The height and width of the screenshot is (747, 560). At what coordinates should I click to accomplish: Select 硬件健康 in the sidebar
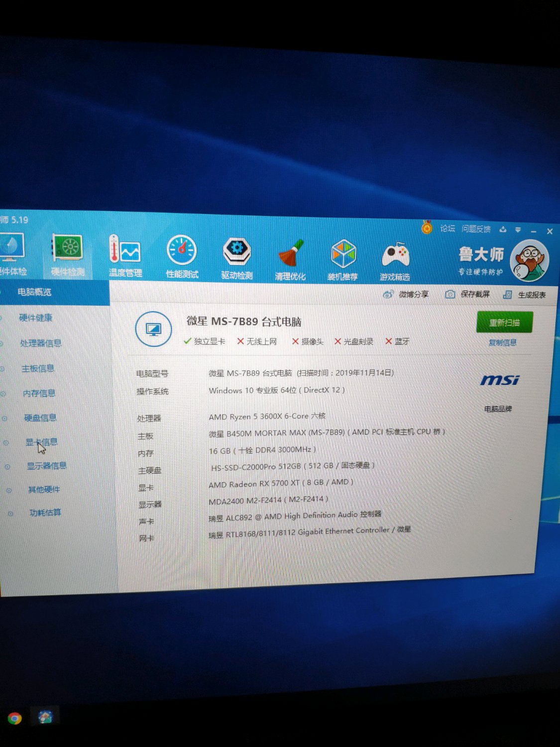(35, 318)
